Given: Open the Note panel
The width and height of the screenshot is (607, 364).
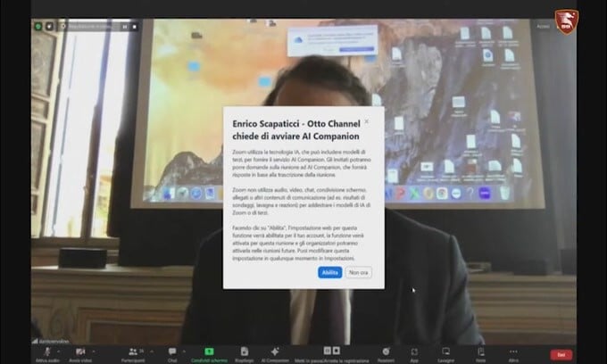Looking at the screenshot, I should (481, 354).
